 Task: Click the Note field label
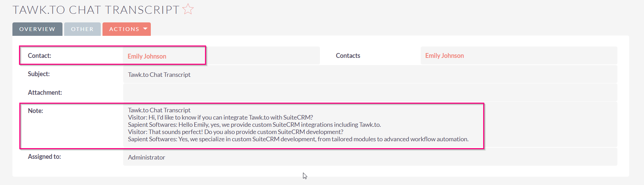(35, 111)
